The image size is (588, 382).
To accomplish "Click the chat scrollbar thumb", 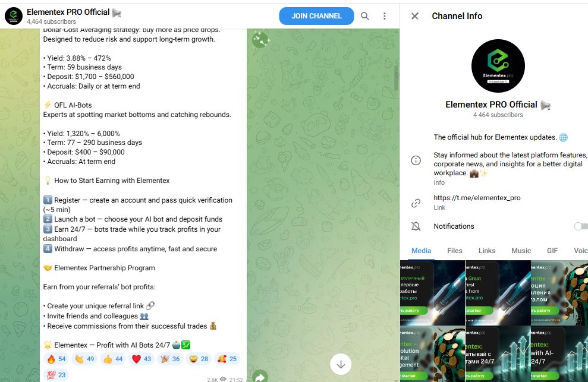I will pos(395,79).
